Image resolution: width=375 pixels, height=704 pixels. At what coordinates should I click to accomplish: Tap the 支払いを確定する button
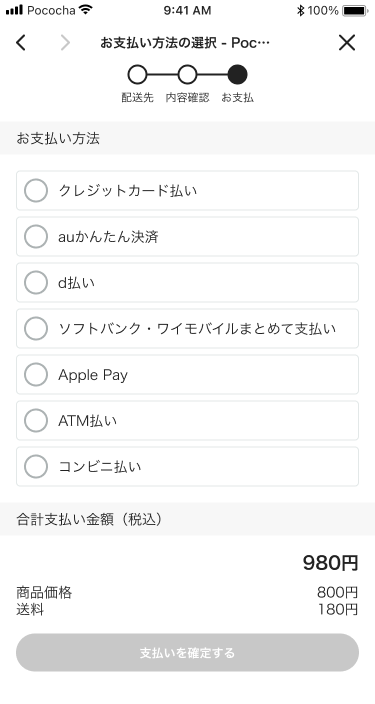pyautogui.click(x=187, y=652)
